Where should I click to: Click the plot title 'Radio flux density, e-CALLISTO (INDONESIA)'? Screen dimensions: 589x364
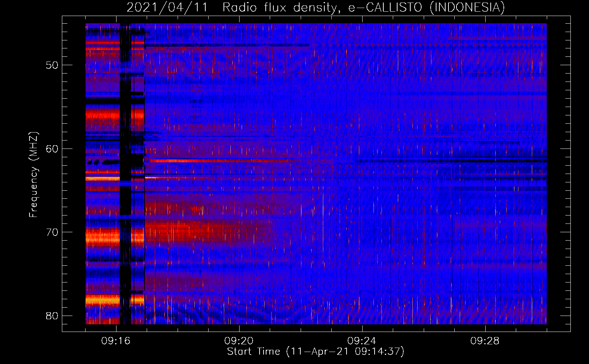tap(364, 7)
